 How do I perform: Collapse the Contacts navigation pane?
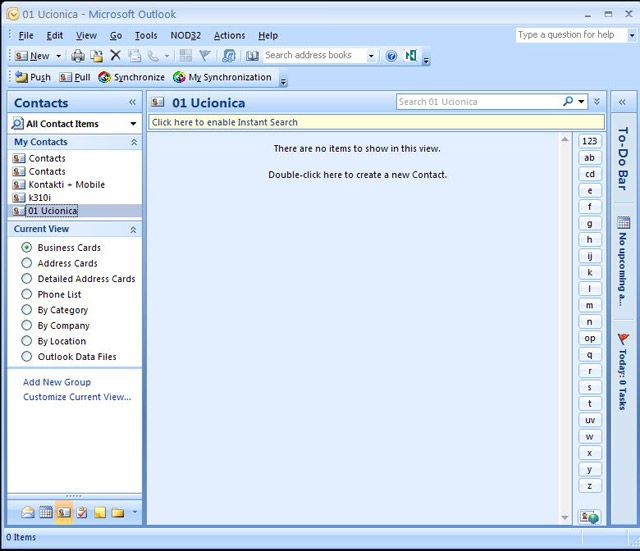tap(132, 102)
